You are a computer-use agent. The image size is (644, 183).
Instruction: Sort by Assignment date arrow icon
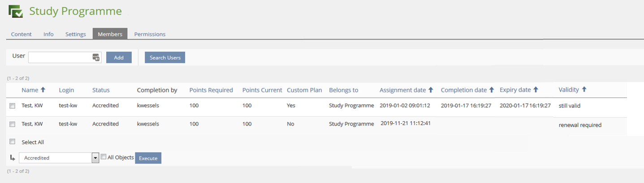tap(431, 90)
